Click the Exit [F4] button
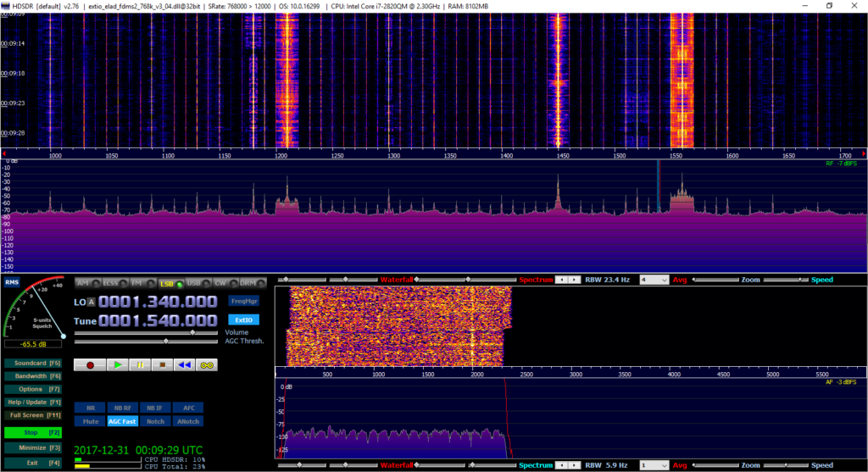 (33, 464)
